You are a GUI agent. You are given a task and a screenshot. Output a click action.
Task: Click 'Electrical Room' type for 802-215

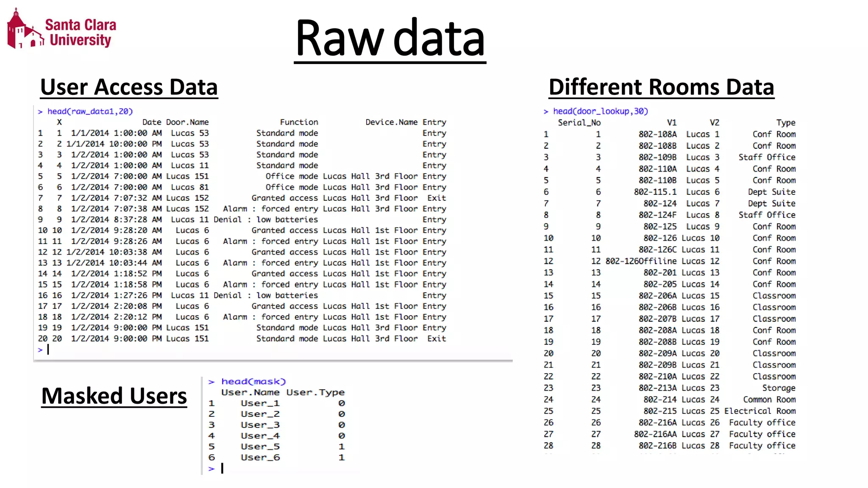pos(760,411)
